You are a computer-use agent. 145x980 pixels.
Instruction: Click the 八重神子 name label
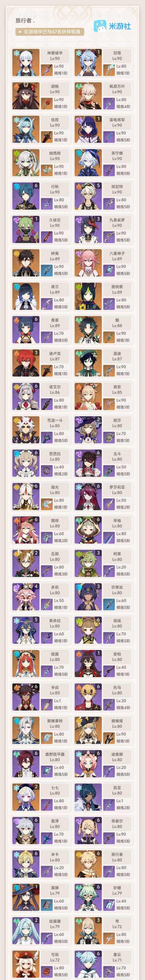tap(117, 253)
